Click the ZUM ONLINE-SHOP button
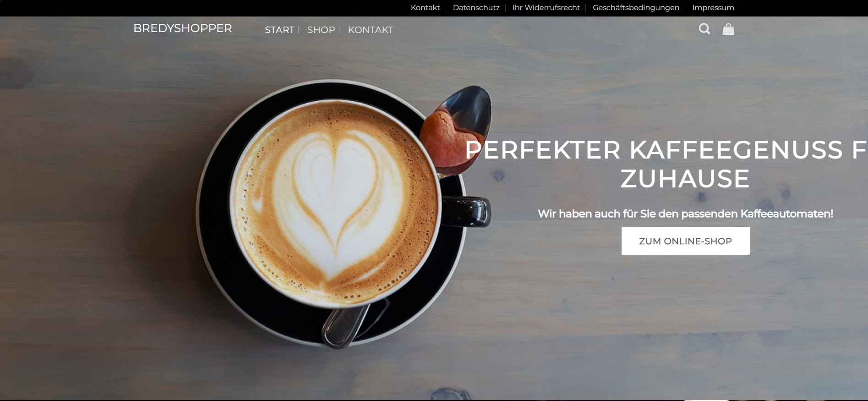 click(x=685, y=241)
